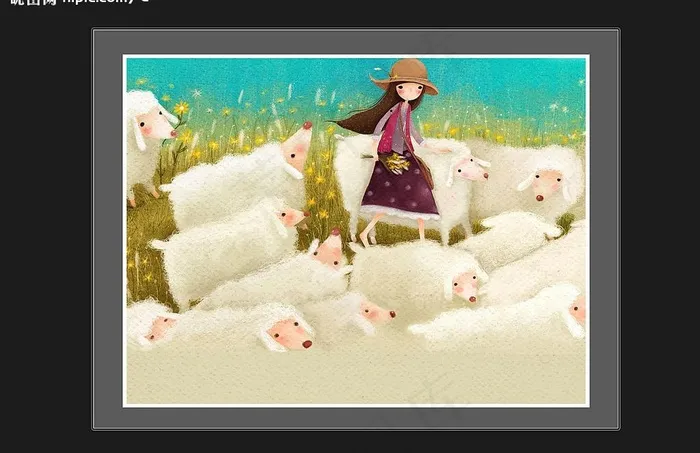The height and width of the screenshot is (453, 700).
Task: Click the girl's brown hat
Action: coord(406,73)
